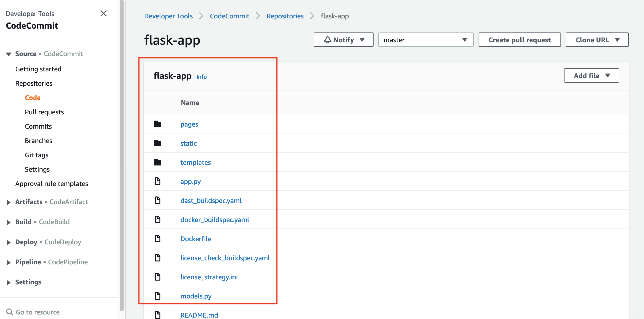Expand the sidebar Settings section
644x319 pixels.
9,282
